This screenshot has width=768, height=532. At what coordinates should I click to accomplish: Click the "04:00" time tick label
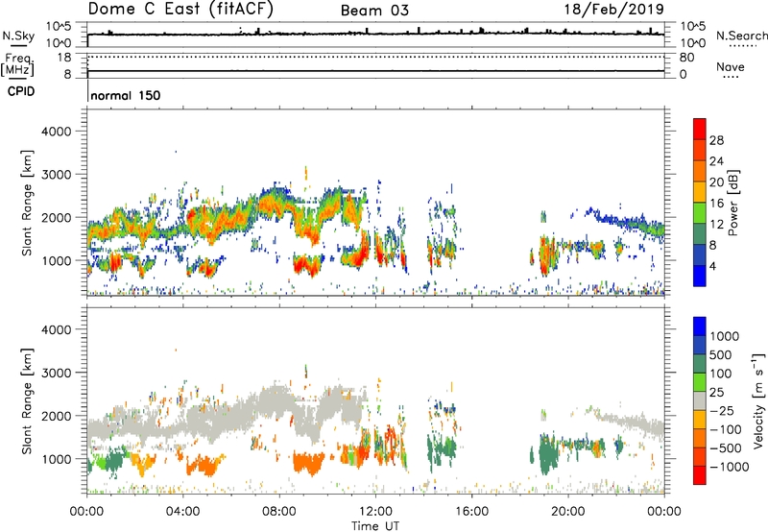[x=182, y=512]
